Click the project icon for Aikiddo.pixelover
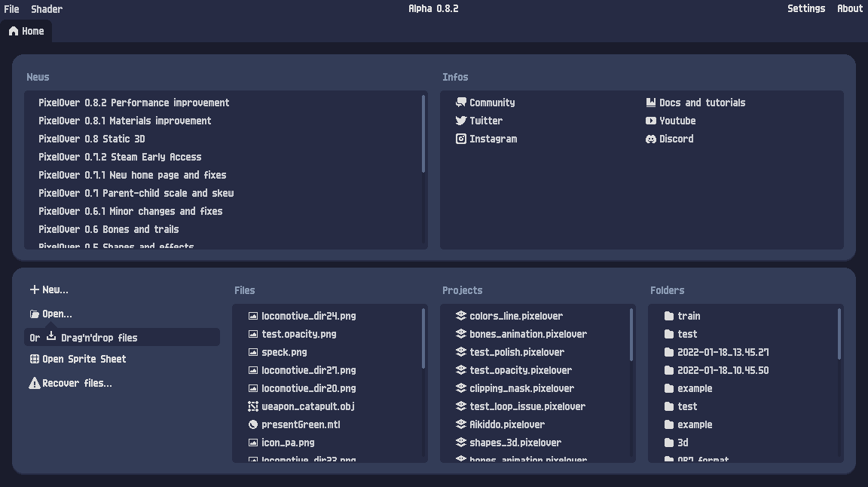The image size is (868, 487). (x=460, y=424)
